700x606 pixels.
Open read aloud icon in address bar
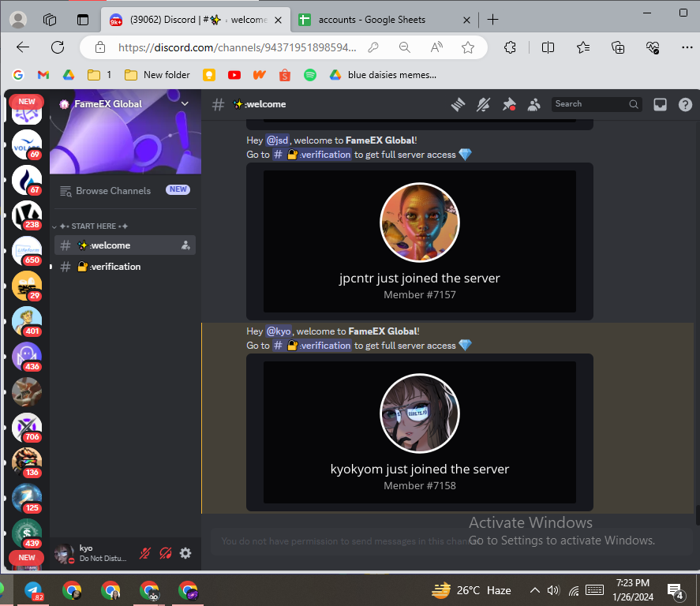click(x=436, y=47)
